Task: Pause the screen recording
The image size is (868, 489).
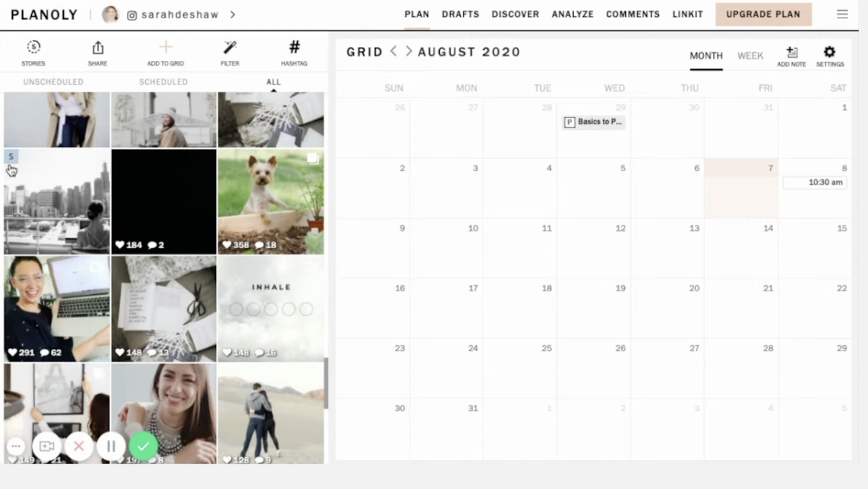Action: [111, 446]
